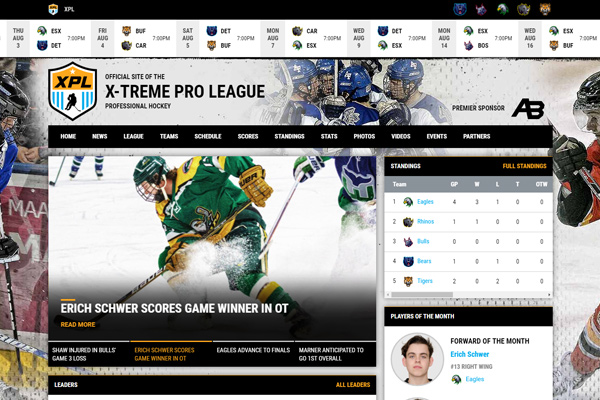Go to the Standings navigation item
600x400 pixels.
point(289,136)
